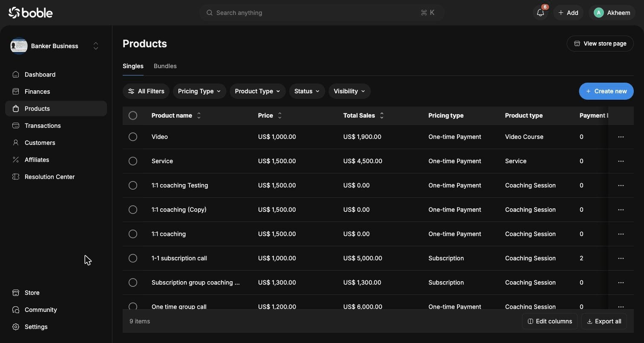This screenshot has width=644, height=343.
Task: Expand the Banker Business switcher
Action: point(96,46)
